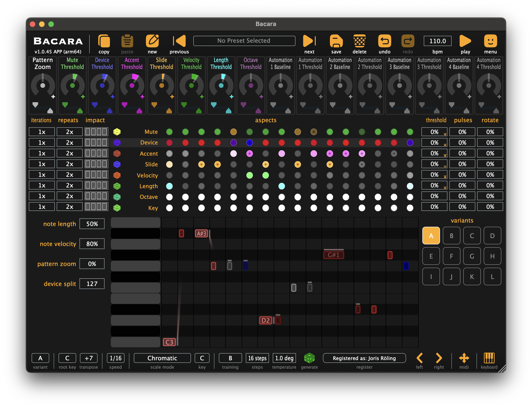Click the delete trash basket icon
This screenshot has width=532, height=407.
(x=359, y=41)
